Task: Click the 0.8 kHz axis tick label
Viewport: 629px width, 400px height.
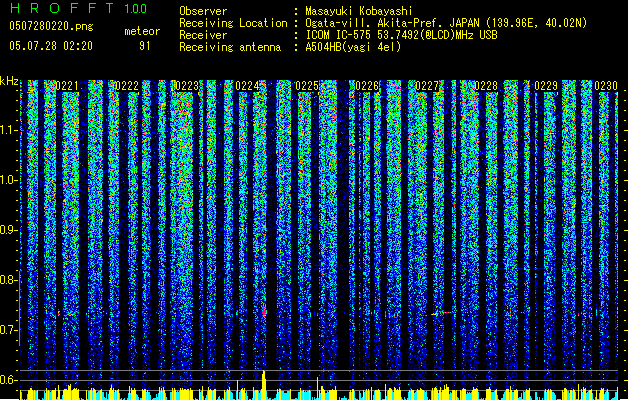Action: pyautogui.click(x=9, y=280)
